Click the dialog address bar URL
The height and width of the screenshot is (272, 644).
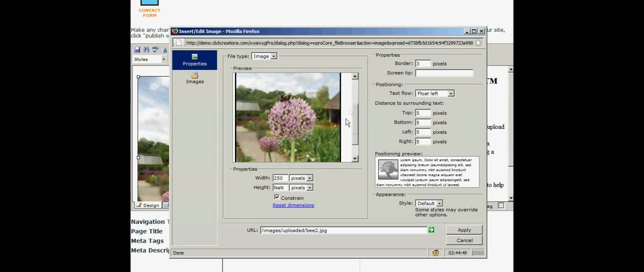click(x=329, y=43)
